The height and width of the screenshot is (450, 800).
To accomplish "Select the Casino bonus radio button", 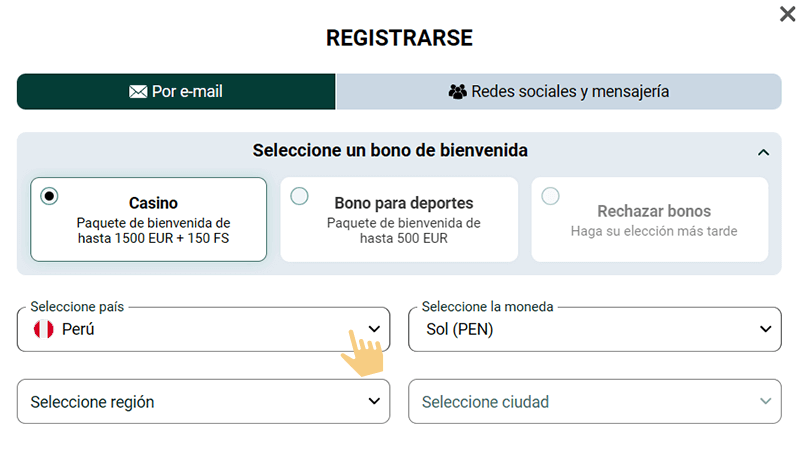I will pyautogui.click(x=49, y=196).
